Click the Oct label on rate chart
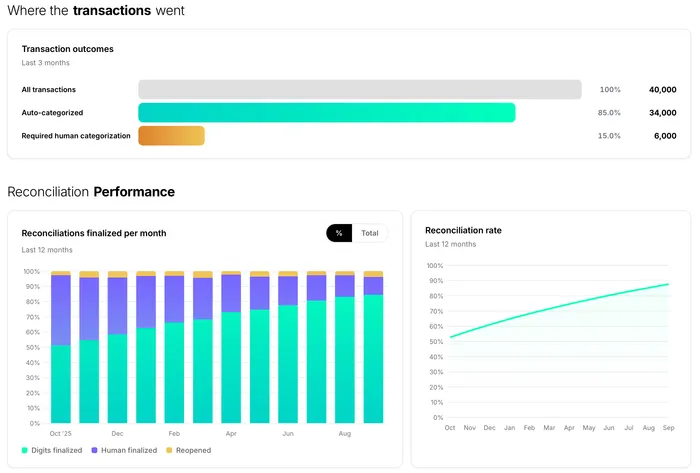The width and height of the screenshot is (700, 473). click(450, 427)
